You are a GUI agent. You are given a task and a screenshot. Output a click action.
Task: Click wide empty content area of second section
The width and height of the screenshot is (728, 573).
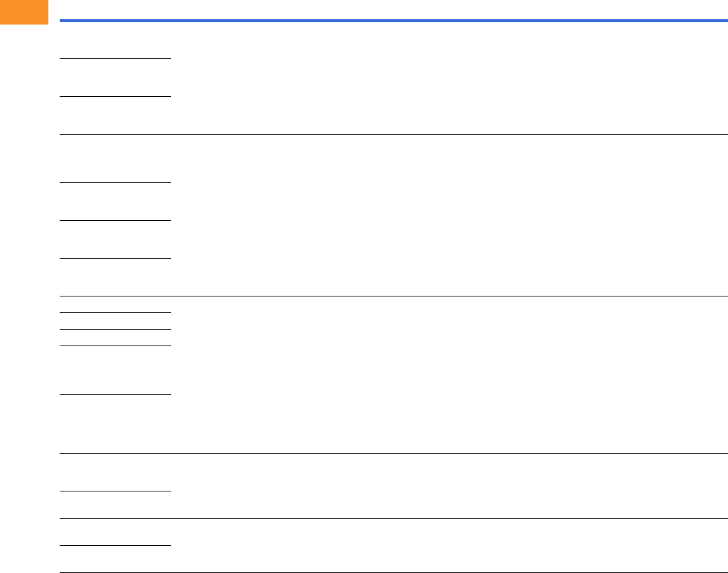tap(449, 216)
